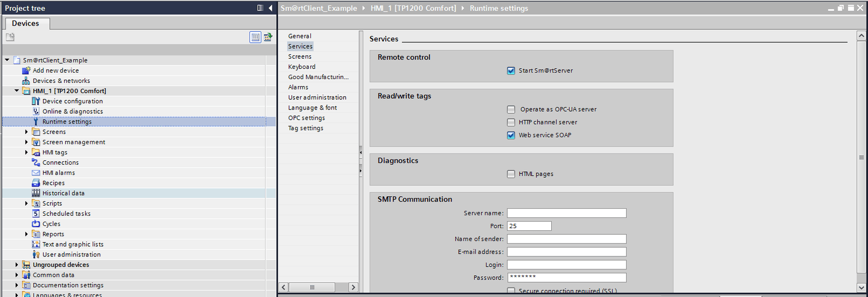
Task: Click Sm@rtClient_Example in breadcrumb
Action: pyautogui.click(x=318, y=8)
